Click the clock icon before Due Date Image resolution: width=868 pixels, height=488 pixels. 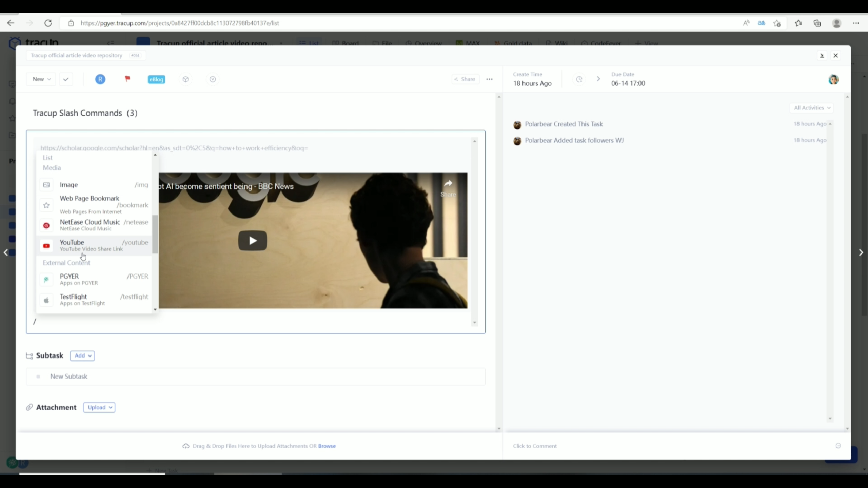coord(579,79)
